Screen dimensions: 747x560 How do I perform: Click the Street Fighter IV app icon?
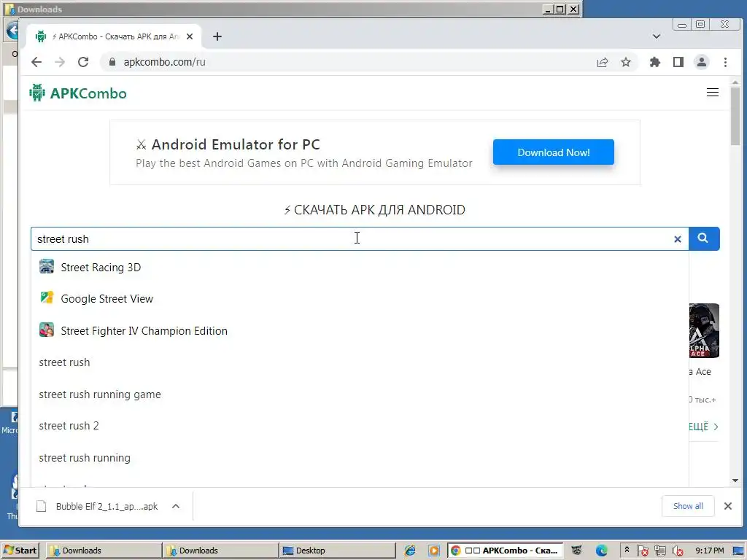[x=47, y=330]
